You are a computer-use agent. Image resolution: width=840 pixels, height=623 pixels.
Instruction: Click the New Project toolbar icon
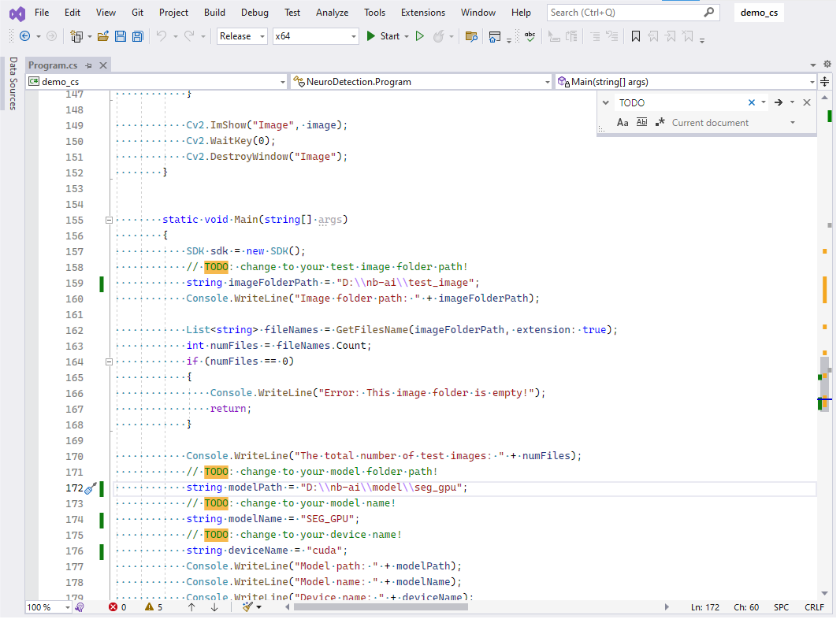pos(76,36)
